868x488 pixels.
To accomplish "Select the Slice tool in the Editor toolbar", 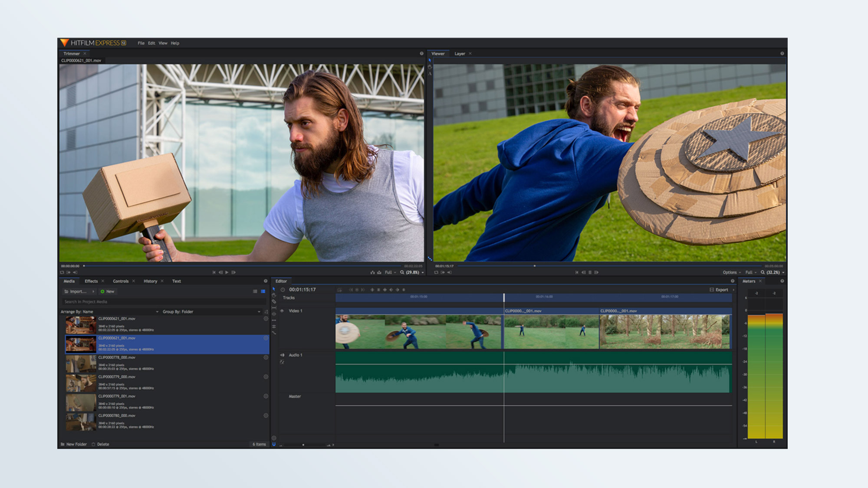I will point(274,301).
